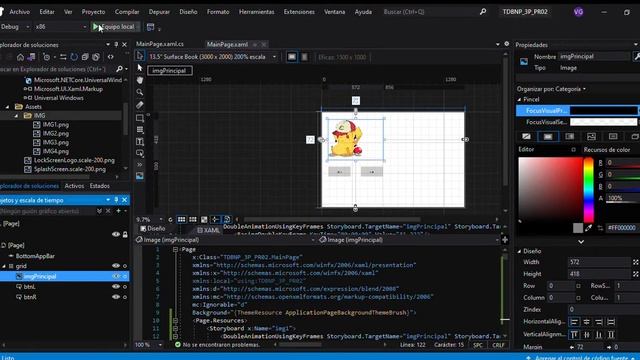Viewport: 640px width, 360px height.
Task: Toggle artboard background icon in designer bar
Action: click(x=204, y=220)
